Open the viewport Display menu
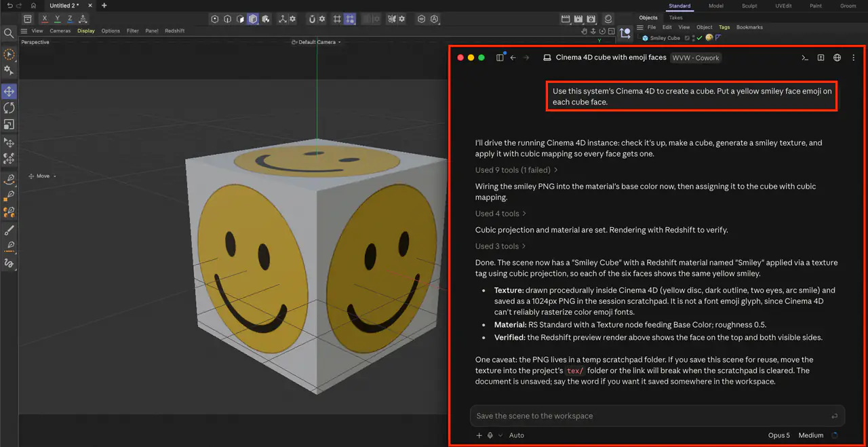This screenshot has width=868, height=447. coord(86,31)
